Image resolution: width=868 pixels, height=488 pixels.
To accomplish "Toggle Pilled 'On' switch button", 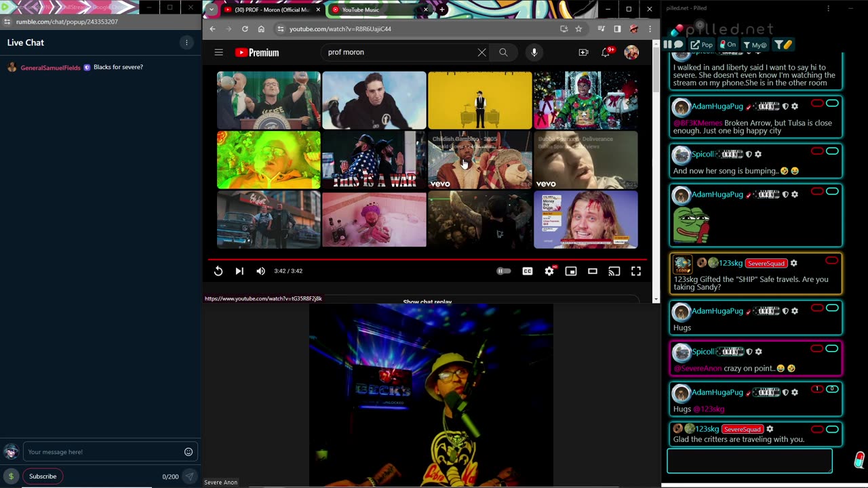I will tap(728, 45).
